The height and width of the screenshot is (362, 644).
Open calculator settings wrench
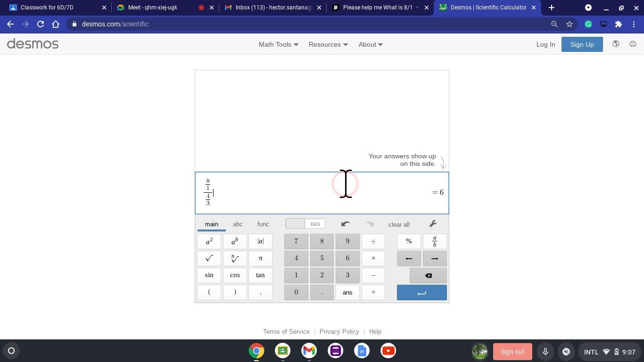tap(433, 224)
